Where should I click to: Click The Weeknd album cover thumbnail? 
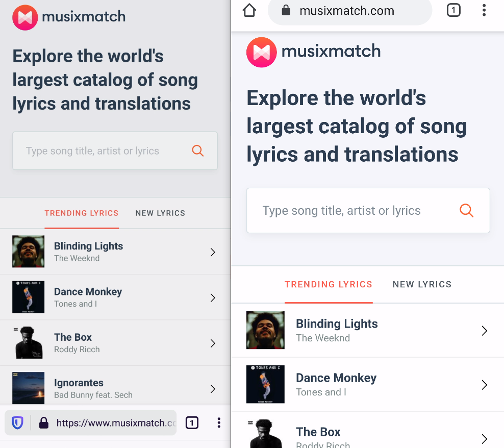tap(265, 331)
